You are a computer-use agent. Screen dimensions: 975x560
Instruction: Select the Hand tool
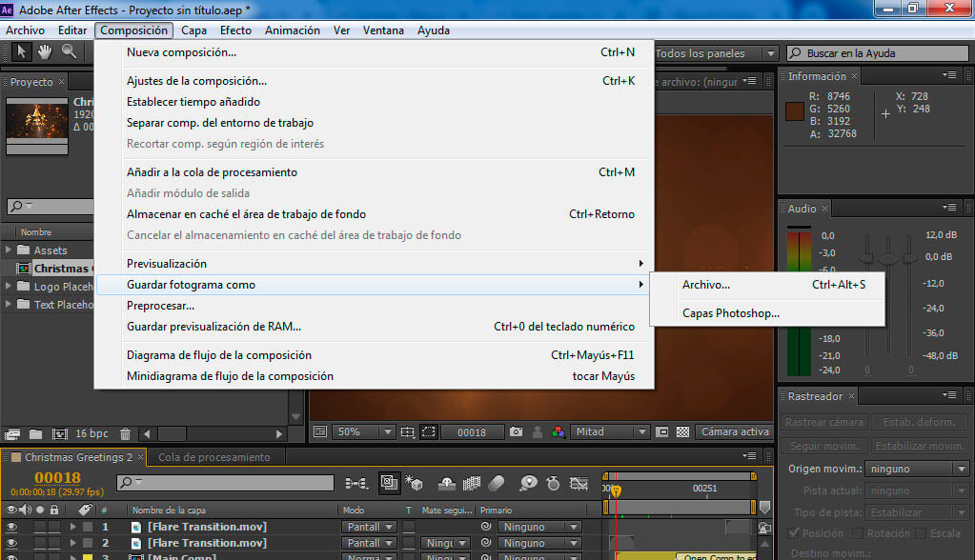[45, 51]
